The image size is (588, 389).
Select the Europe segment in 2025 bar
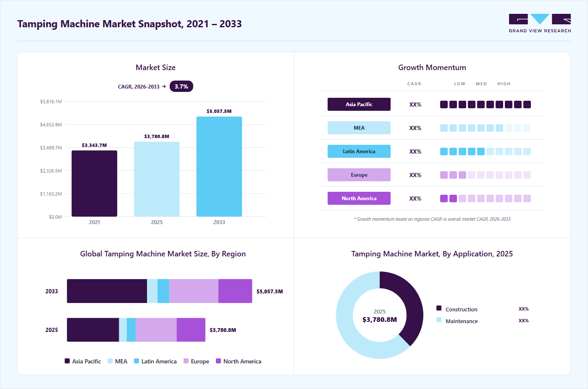click(x=156, y=330)
